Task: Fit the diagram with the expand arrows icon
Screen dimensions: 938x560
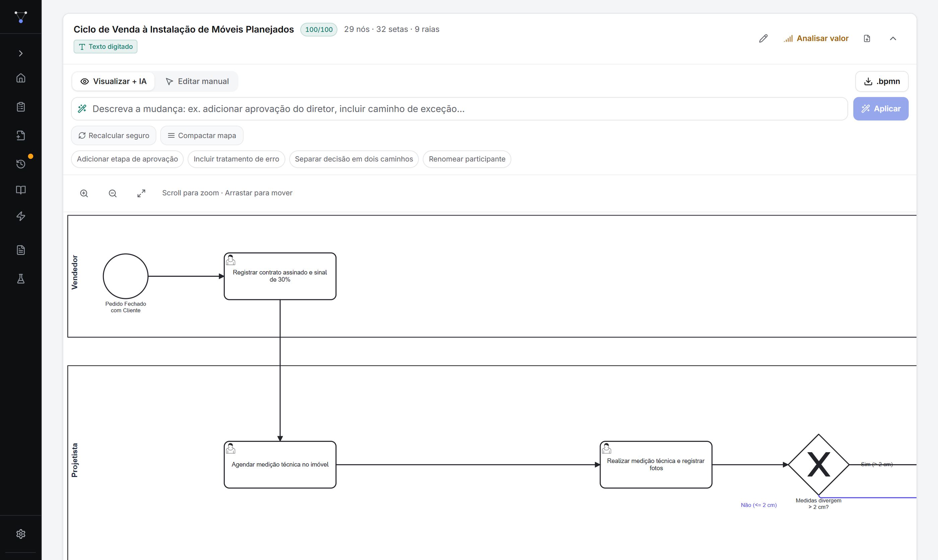Action: coord(141,194)
